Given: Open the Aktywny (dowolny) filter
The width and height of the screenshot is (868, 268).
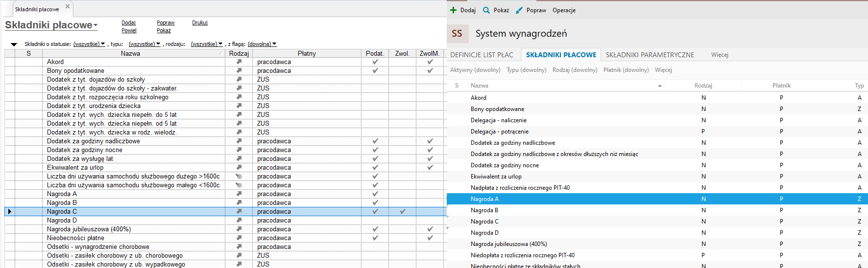Looking at the screenshot, I should (475, 70).
